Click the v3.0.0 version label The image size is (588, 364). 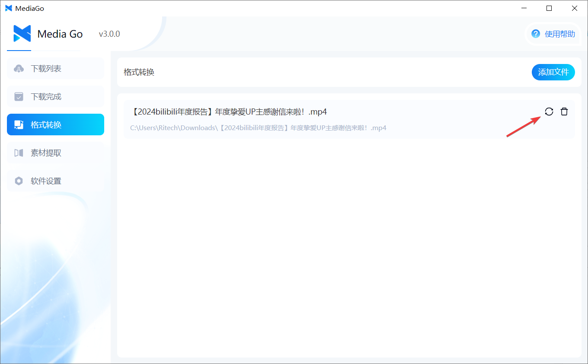click(109, 34)
